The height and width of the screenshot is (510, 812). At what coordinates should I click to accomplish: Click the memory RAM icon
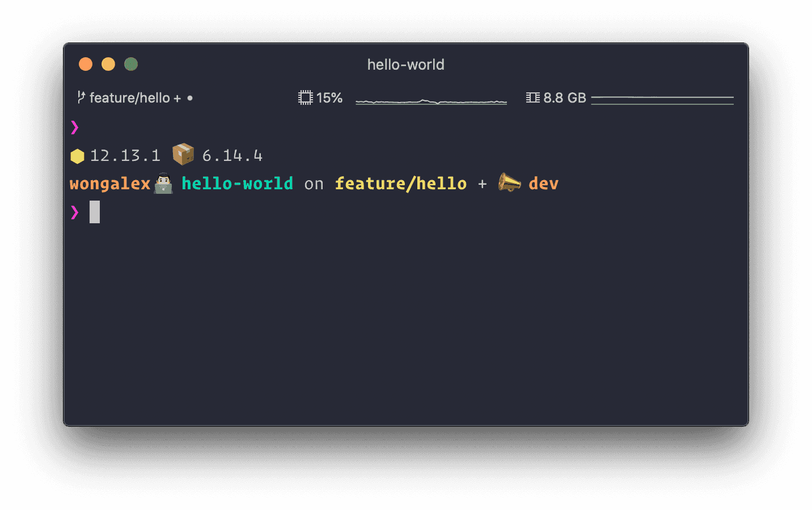(x=532, y=98)
